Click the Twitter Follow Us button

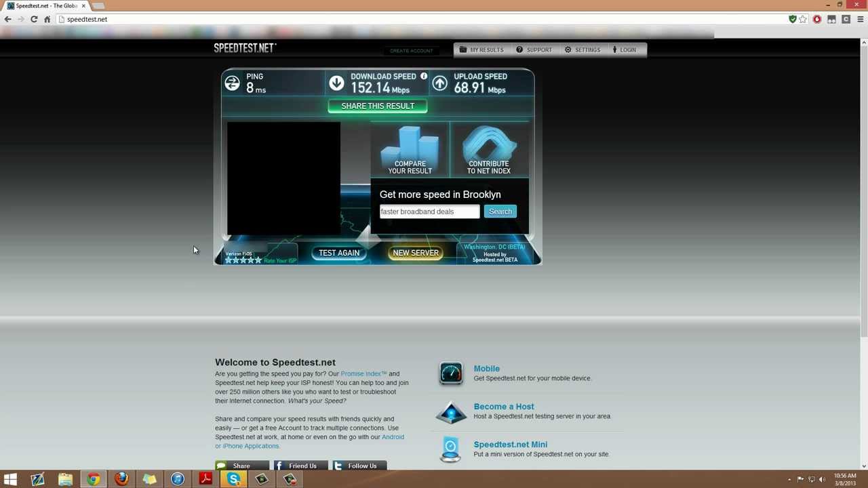tap(359, 466)
